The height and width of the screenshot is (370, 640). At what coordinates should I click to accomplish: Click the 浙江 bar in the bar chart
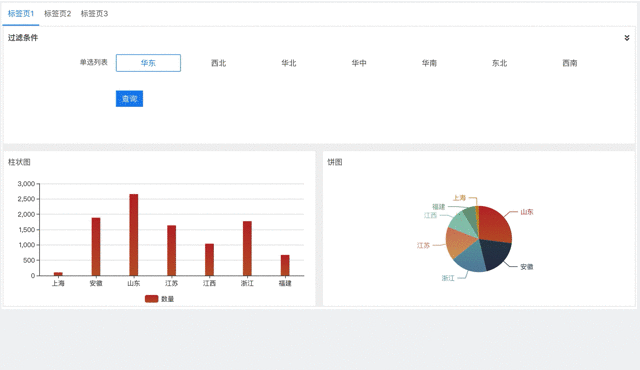tap(247, 248)
